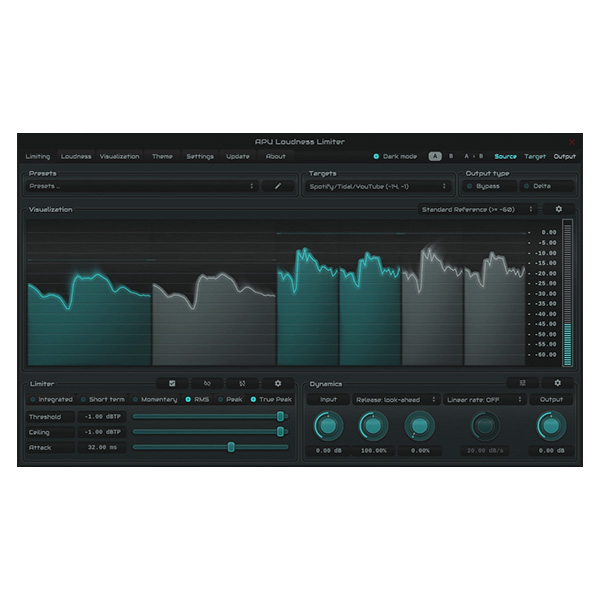Click the Threshold -1.00 dBTP value field

[x=102, y=417]
